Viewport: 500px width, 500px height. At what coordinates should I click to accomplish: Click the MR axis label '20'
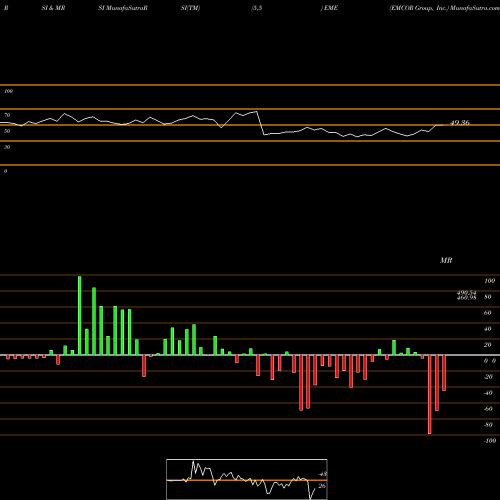pos(488,345)
